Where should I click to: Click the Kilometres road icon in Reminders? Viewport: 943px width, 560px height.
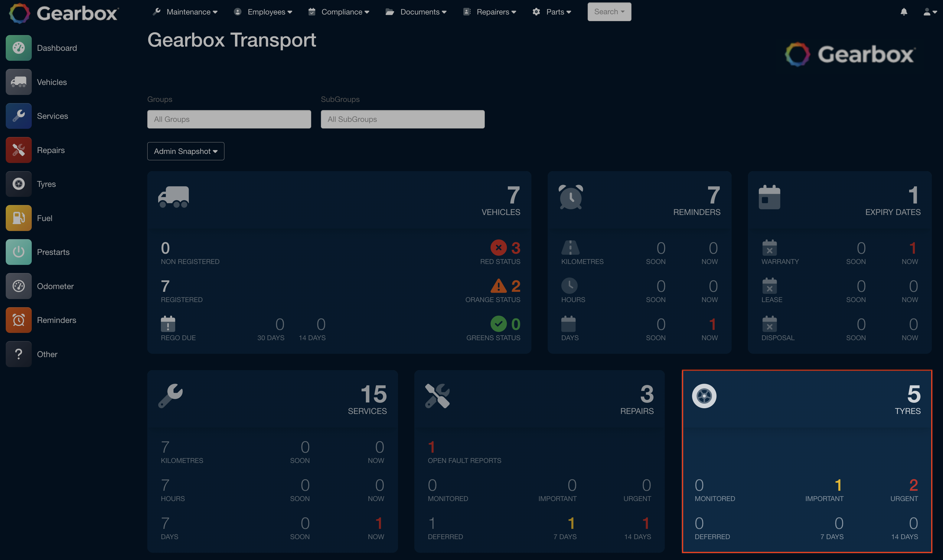point(570,248)
